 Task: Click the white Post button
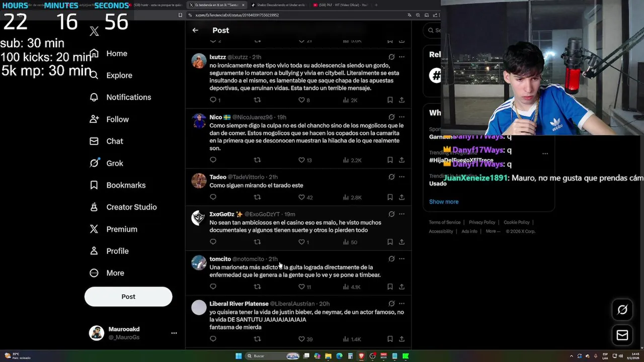click(x=128, y=297)
